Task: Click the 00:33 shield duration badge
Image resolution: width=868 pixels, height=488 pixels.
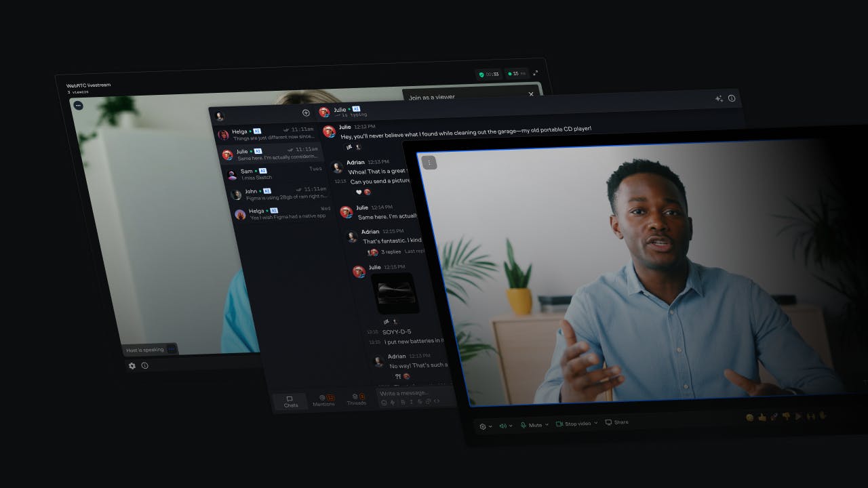Action: [x=489, y=74]
